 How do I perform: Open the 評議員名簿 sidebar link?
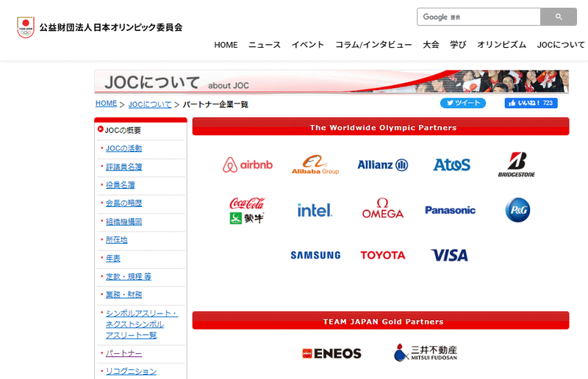point(123,167)
